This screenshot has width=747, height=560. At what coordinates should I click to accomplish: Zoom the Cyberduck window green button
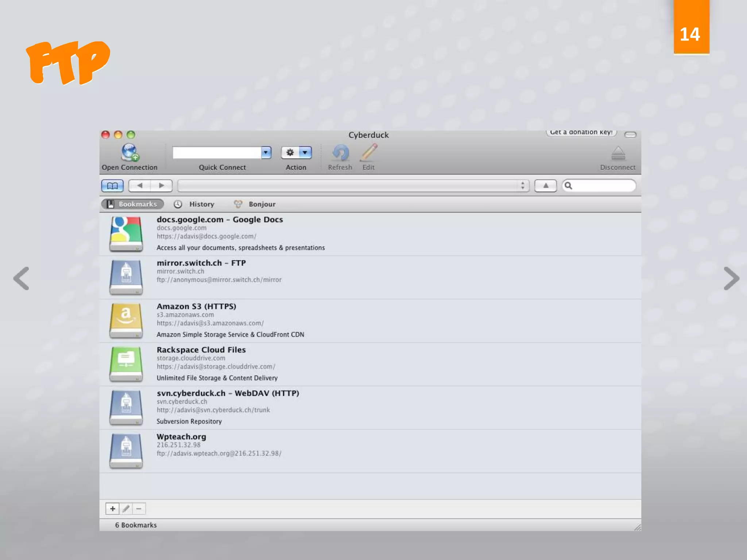click(131, 135)
